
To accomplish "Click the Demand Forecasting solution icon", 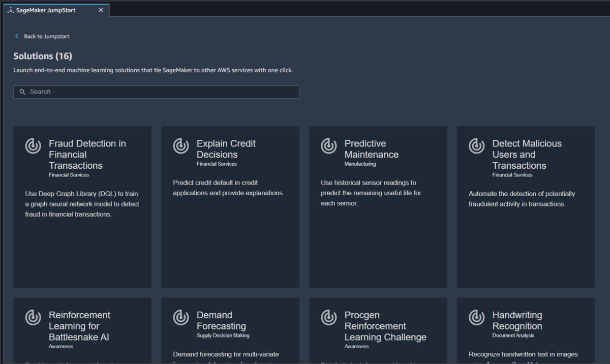I will [x=181, y=317].
